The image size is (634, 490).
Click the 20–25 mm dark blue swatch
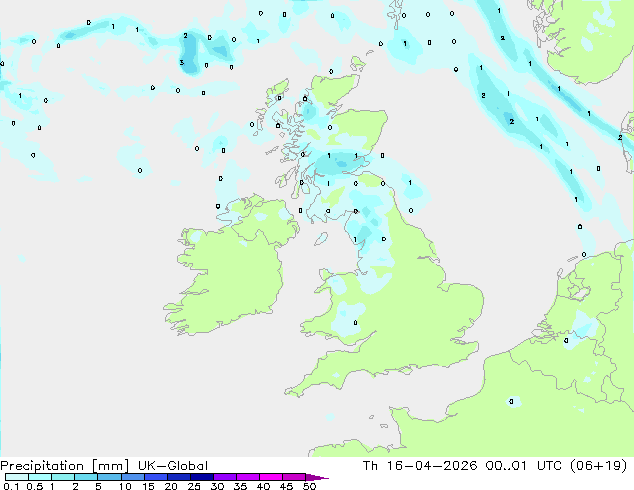[x=178, y=477]
